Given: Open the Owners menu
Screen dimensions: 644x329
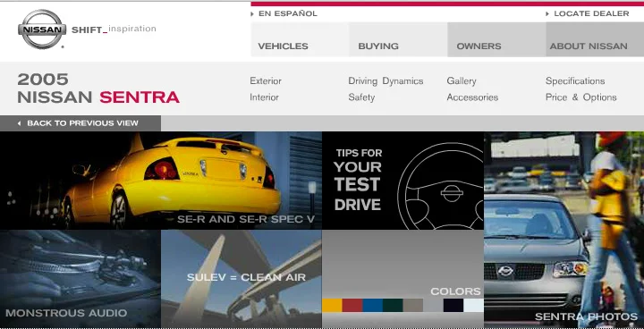Looking at the screenshot, I should pos(496,40).
